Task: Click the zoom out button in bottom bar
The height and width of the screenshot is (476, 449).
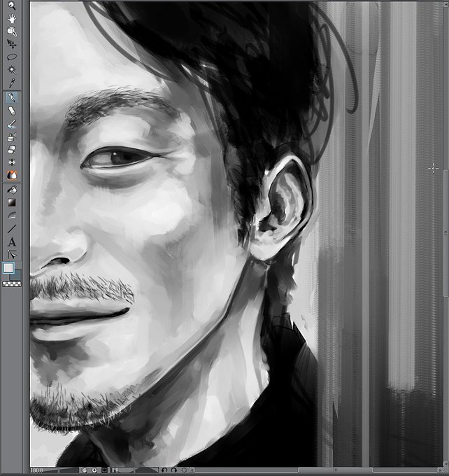Action: click(x=85, y=470)
